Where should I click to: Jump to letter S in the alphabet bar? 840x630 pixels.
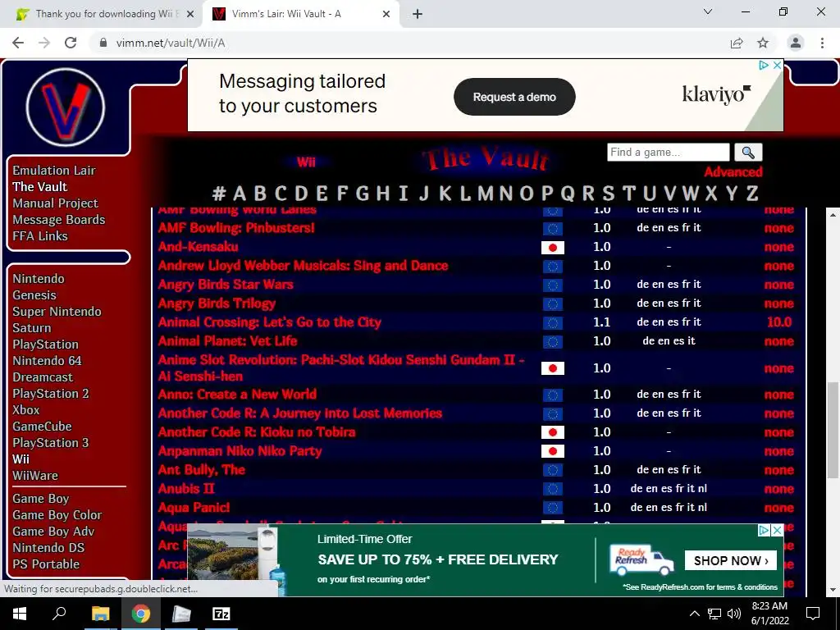pyautogui.click(x=608, y=193)
